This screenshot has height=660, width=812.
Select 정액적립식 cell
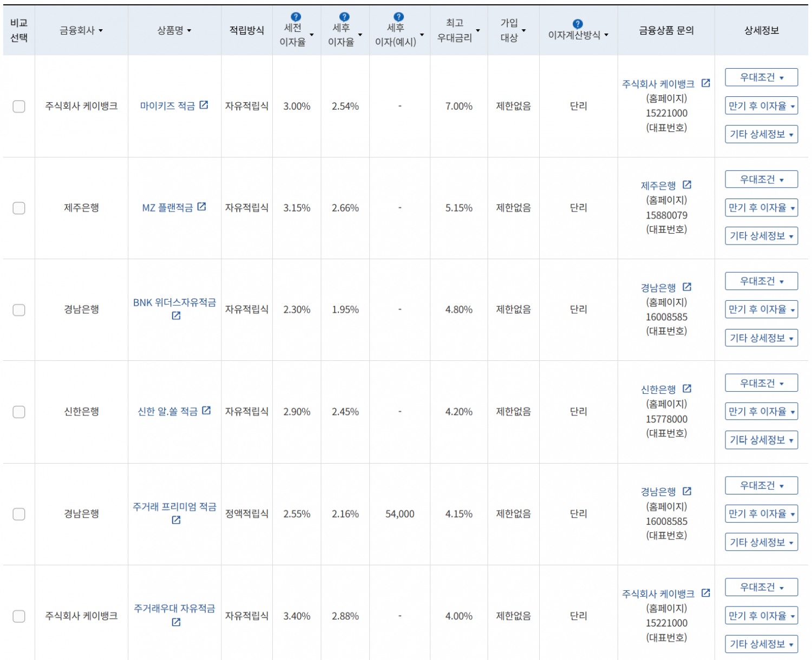[x=246, y=514]
